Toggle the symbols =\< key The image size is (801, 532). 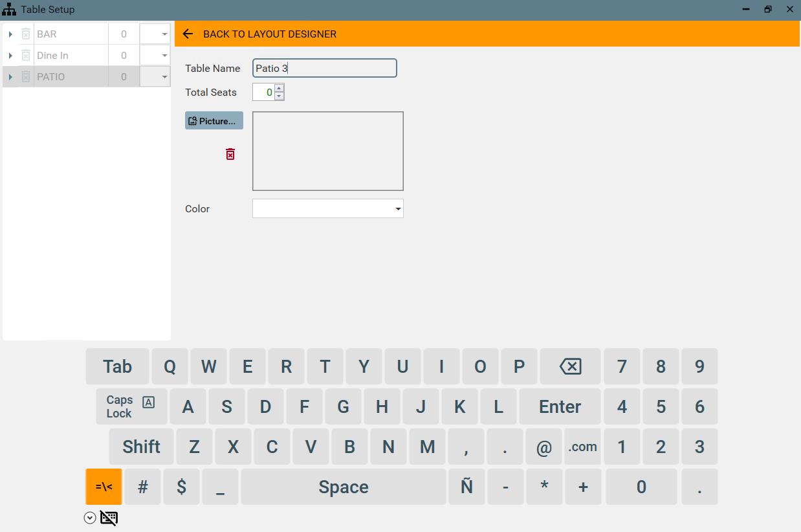[104, 487]
